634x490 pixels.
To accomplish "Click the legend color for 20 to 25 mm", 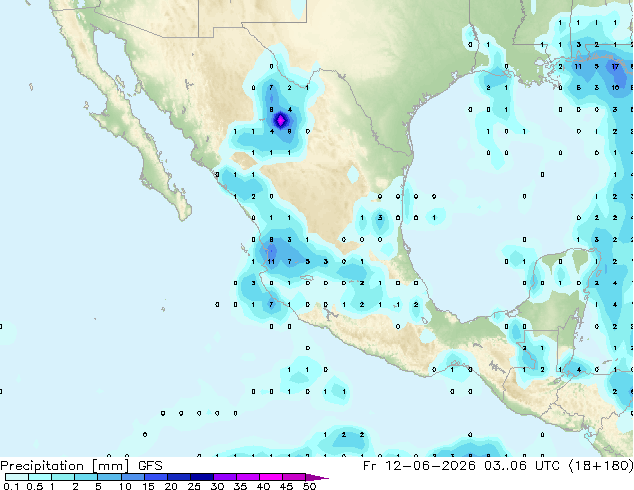I will (x=178, y=477).
